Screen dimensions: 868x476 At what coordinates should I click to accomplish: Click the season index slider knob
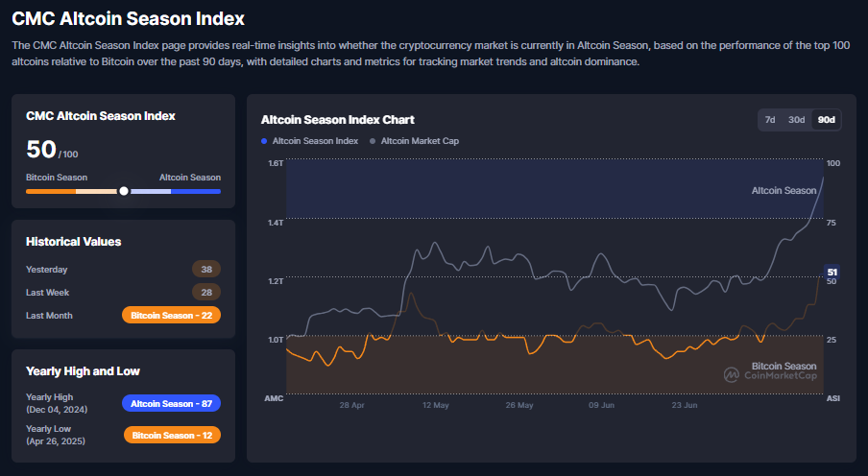click(124, 191)
